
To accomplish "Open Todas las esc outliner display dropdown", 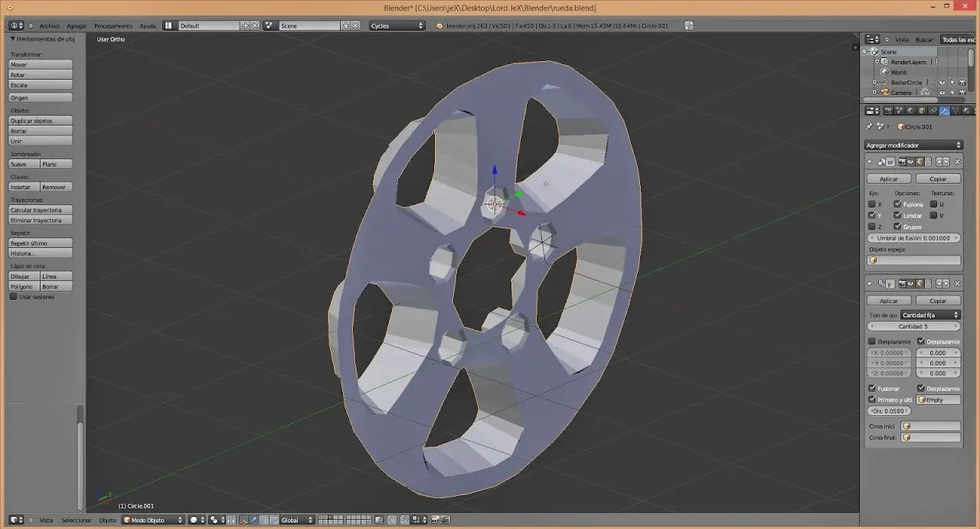I will click(x=959, y=39).
